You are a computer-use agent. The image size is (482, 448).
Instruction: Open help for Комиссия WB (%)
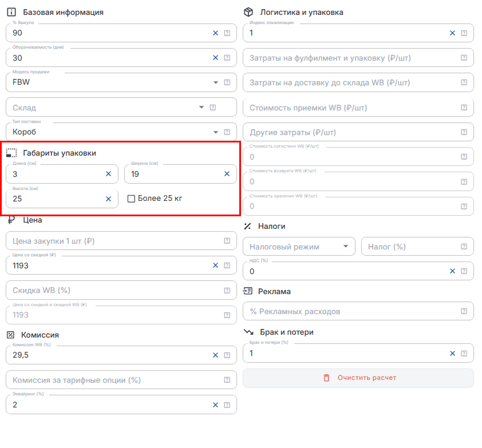click(227, 355)
